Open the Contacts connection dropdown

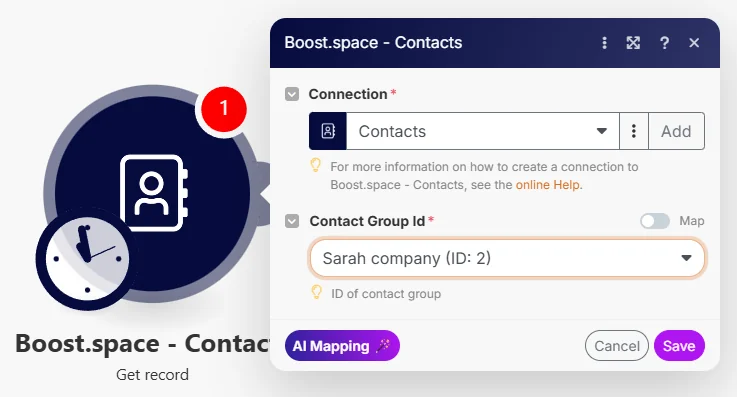point(483,131)
